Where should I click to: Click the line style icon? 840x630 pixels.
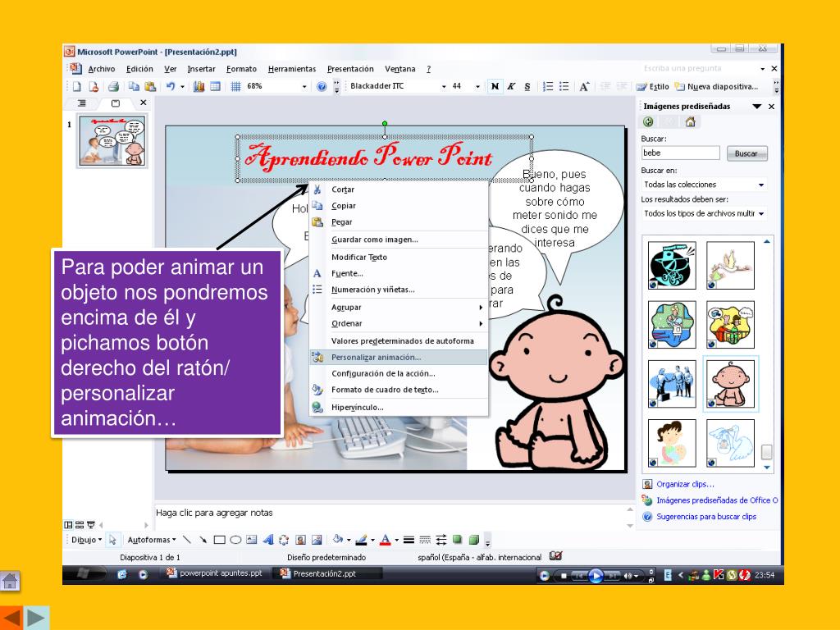(x=409, y=540)
